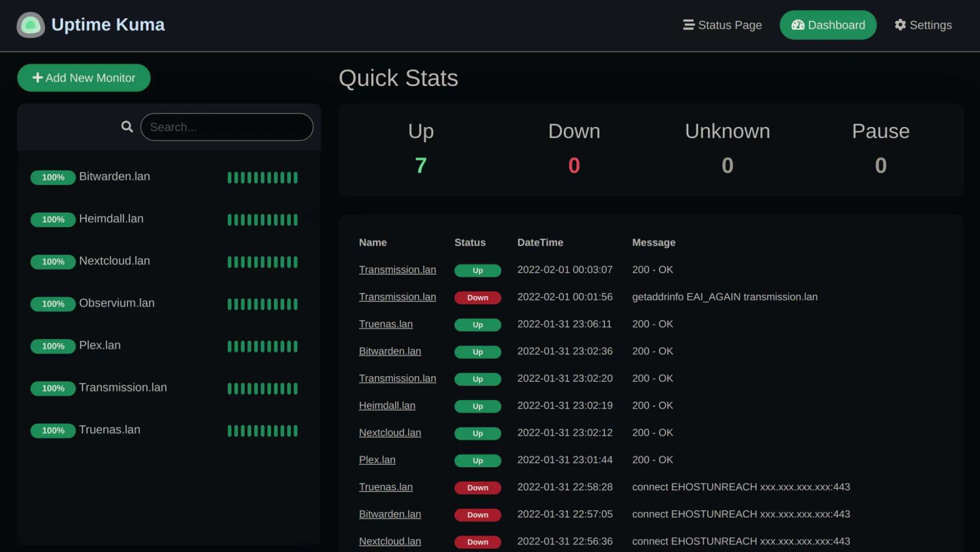Click the Unknown heading in Quick Stats
The height and width of the screenshot is (552, 980).
tap(727, 131)
